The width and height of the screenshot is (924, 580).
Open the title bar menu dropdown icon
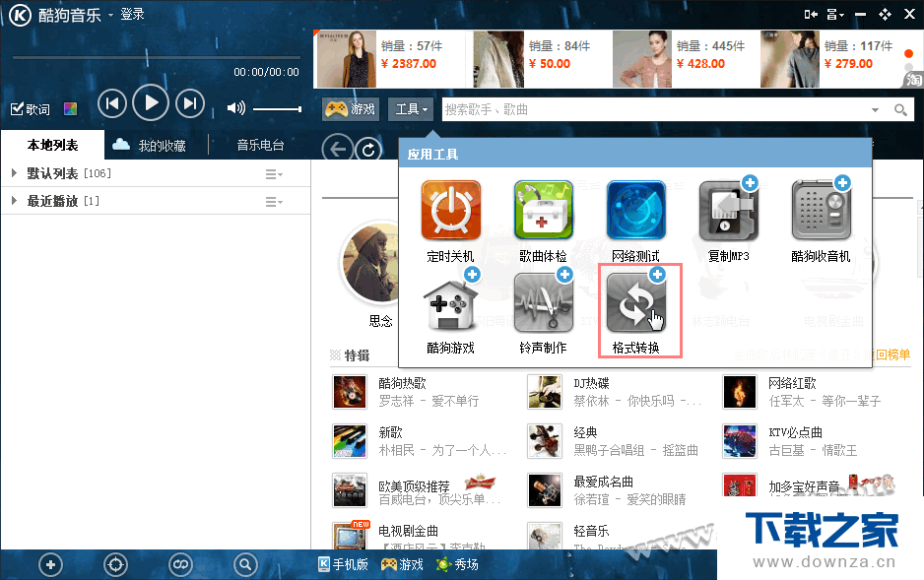pos(835,15)
